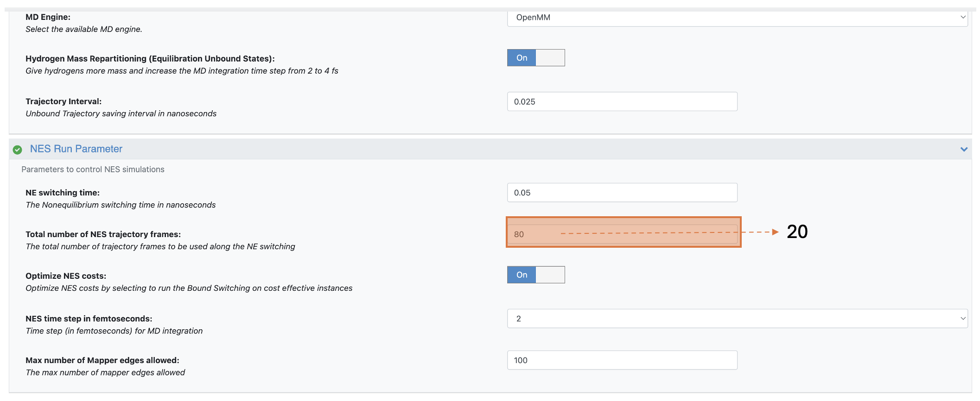The height and width of the screenshot is (401, 980).
Task: Open the MD Engine dropdown showing OpenMM
Action: click(x=737, y=18)
